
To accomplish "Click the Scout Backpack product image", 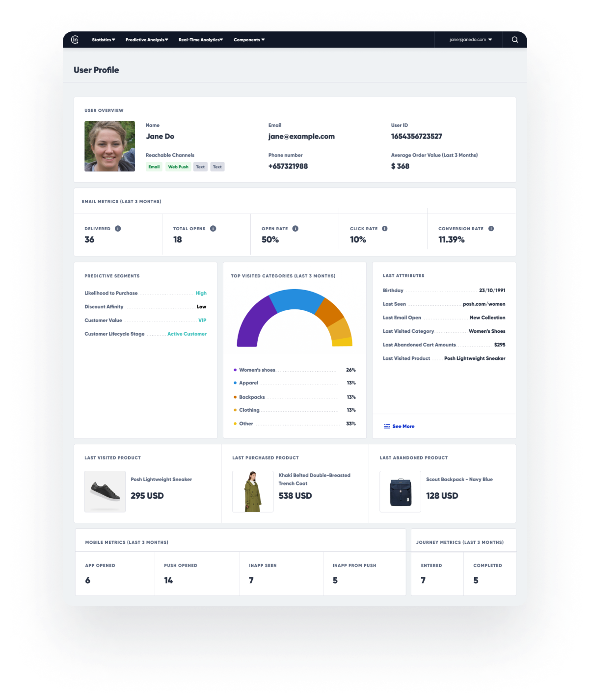I will tap(400, 491).
